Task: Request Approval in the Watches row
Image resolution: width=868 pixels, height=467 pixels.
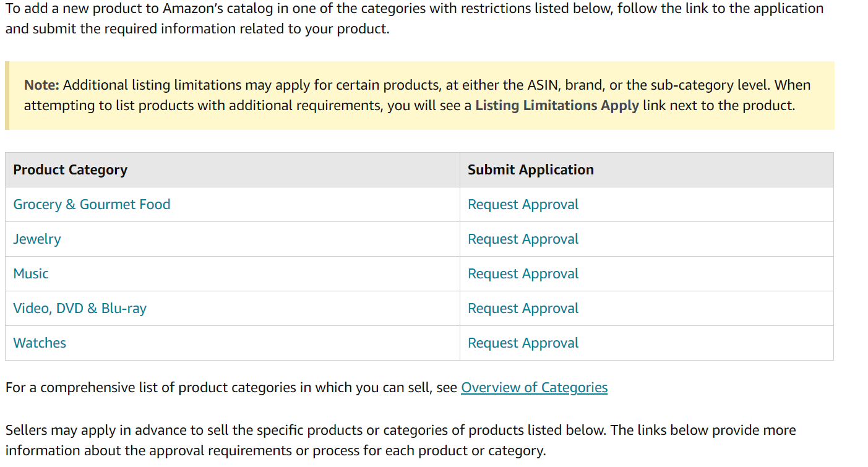Action: coord(523,343)
